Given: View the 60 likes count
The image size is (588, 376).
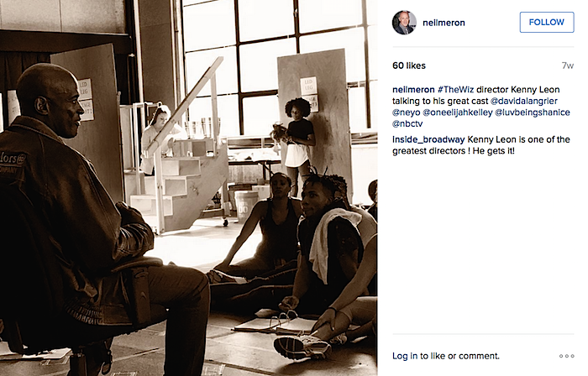Looking at the screenshot, I should tap(409, 65).
